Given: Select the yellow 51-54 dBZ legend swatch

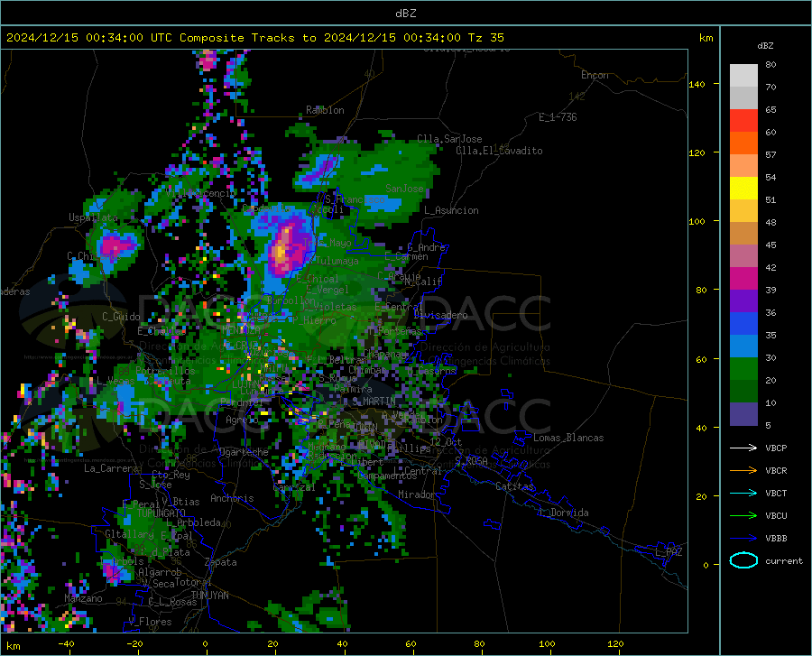Looking at the screenshot, I should click(x=743, y=189).
